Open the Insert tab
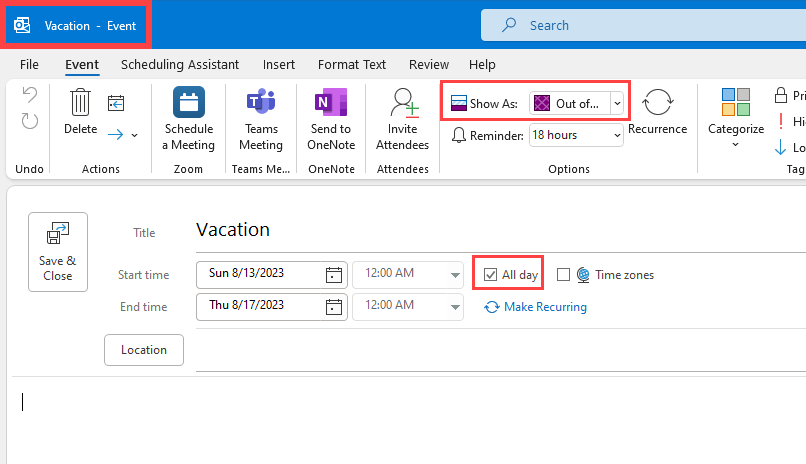 tap(279, 65)
